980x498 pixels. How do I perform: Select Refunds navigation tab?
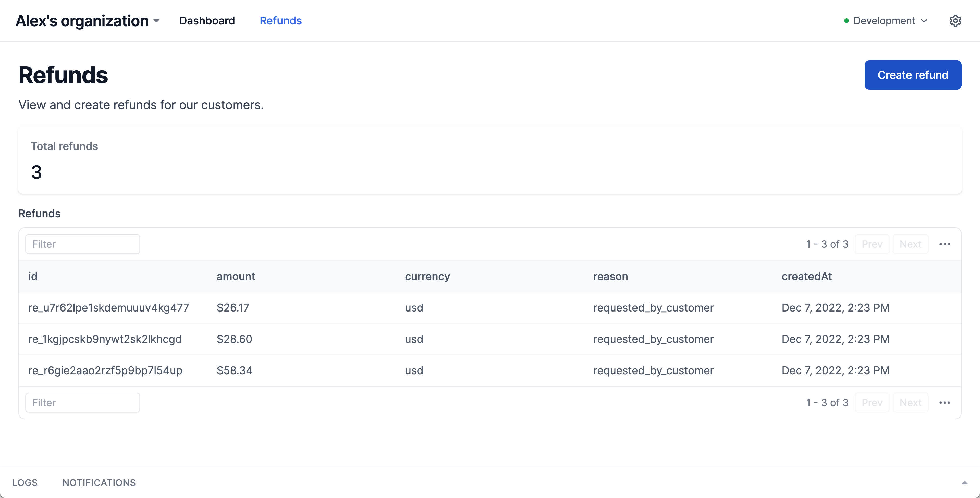[280, 21]
